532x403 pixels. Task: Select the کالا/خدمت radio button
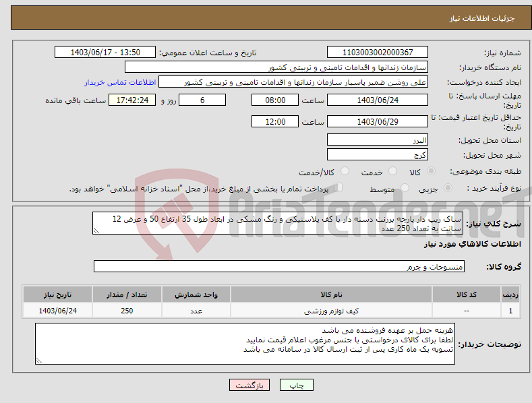pyautogui.click(x=345, y=171)
